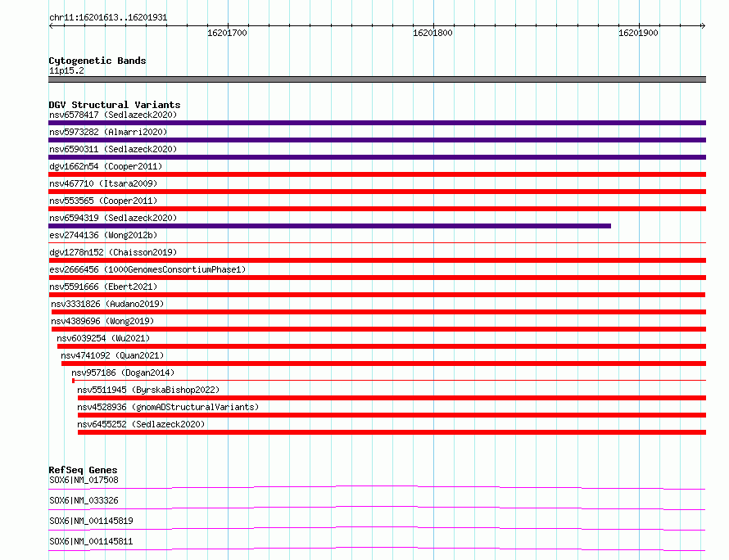
Task: Click the thin red line for esv2744136
Action: click(377, 242)
